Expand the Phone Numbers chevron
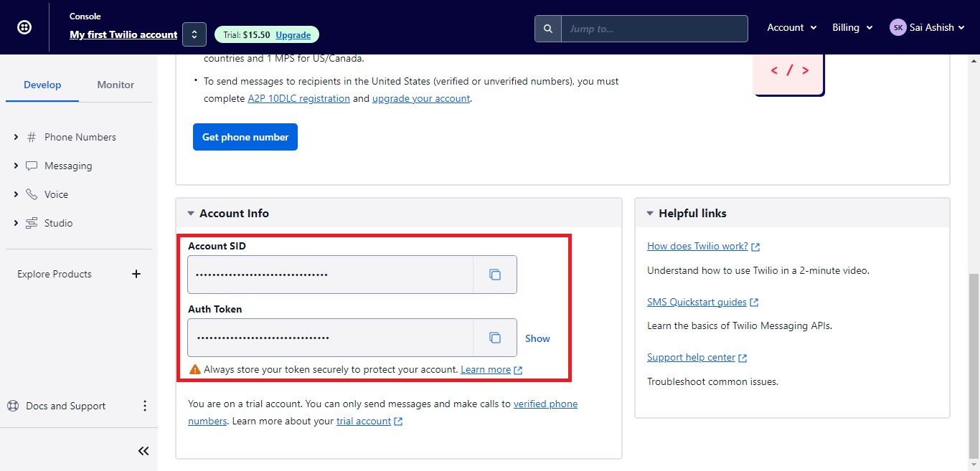Screen dimensions: 980x471 point(16,137)
